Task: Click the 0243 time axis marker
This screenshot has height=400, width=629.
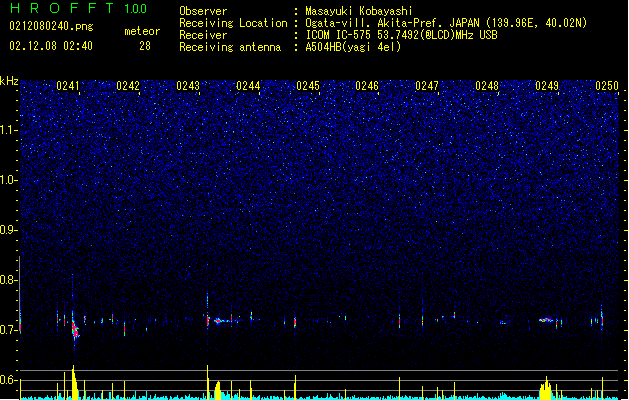Action: click(x=188, y=86)
